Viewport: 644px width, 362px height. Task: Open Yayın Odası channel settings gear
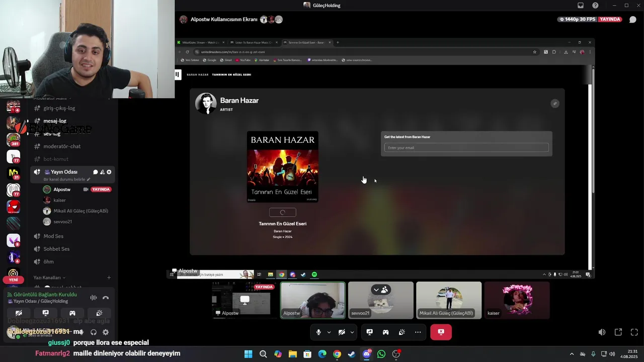109,172
